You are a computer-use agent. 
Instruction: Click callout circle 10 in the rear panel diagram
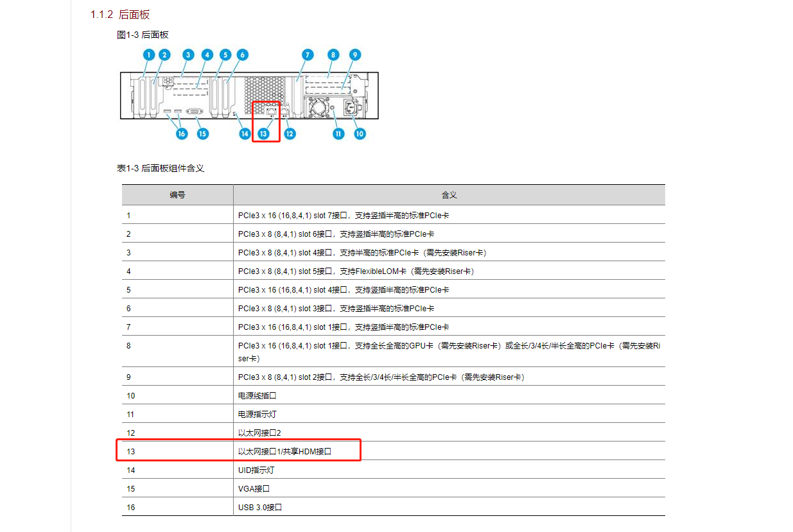tap(360, 133)
